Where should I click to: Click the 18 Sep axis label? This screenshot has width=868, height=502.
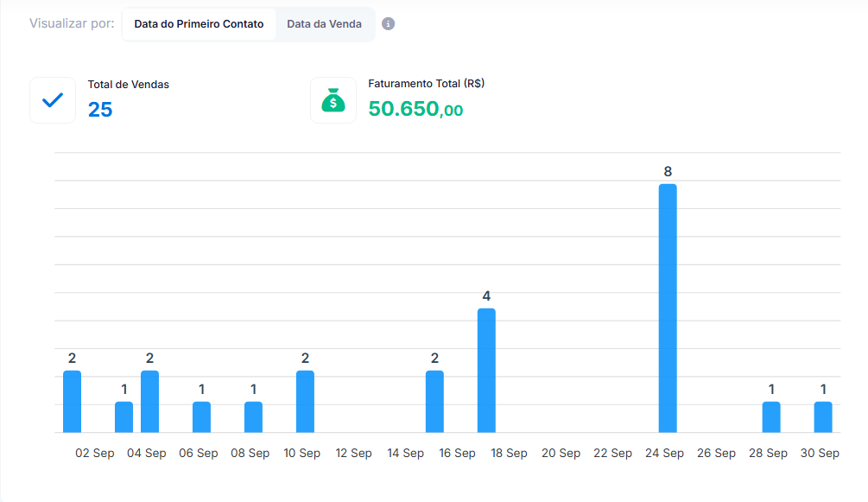click(509, 453)
